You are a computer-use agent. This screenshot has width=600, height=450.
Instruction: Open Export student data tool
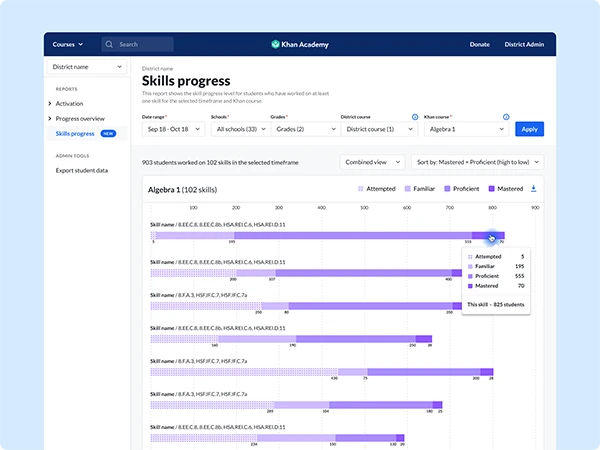point(82,170)
